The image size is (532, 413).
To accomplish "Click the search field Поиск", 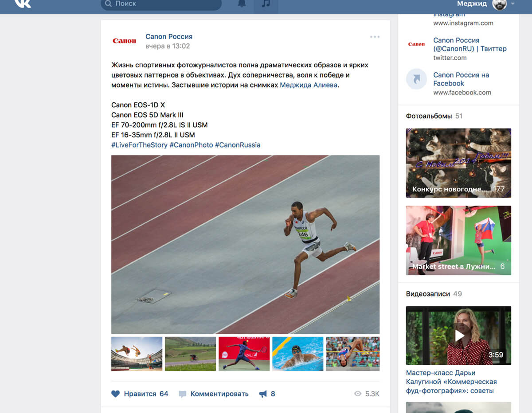I will point(161,4).
